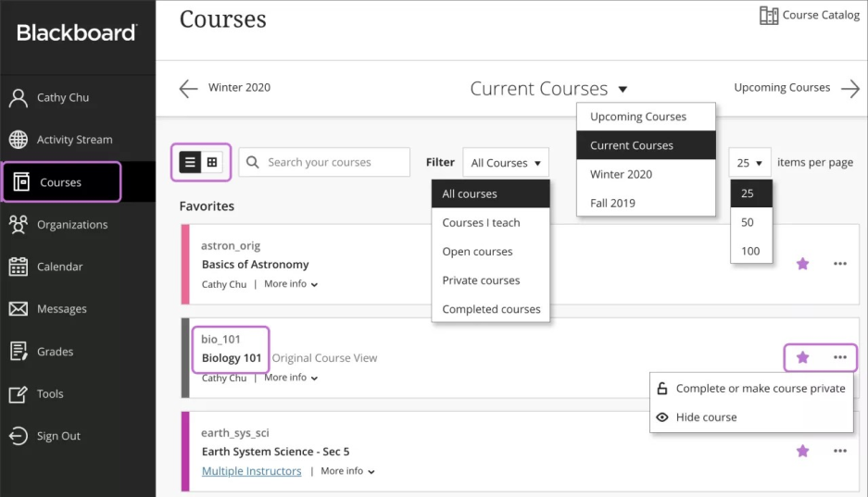Select 25 items per page option
868x497 pixels.
point(751,193)
